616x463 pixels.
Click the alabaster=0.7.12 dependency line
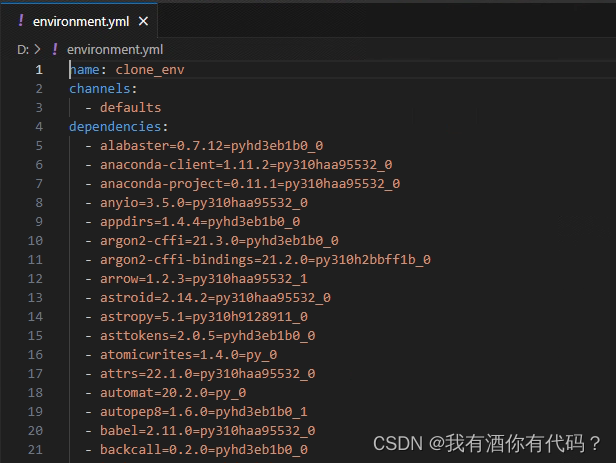click(x=211, y=146)
